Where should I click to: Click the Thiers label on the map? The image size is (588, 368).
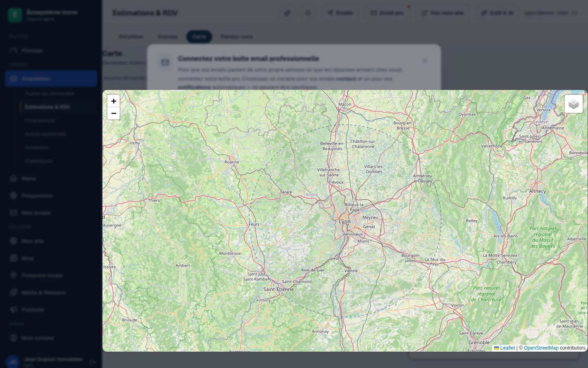click(154, 200)
